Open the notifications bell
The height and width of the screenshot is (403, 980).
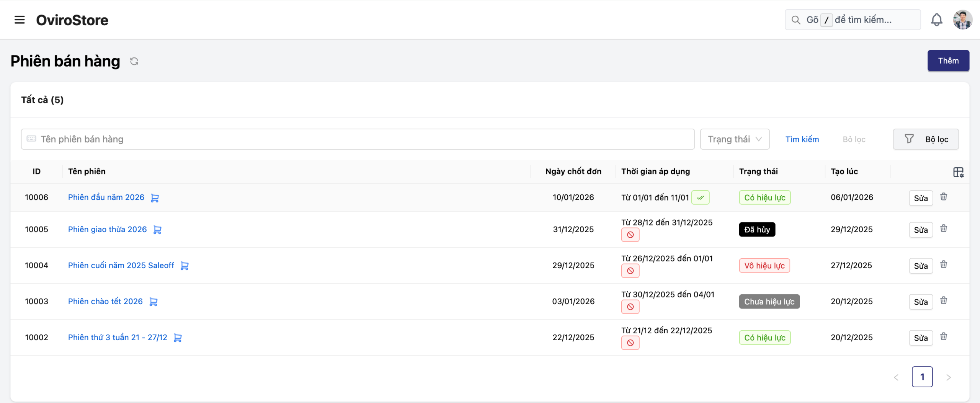click(x=936, y=20)
